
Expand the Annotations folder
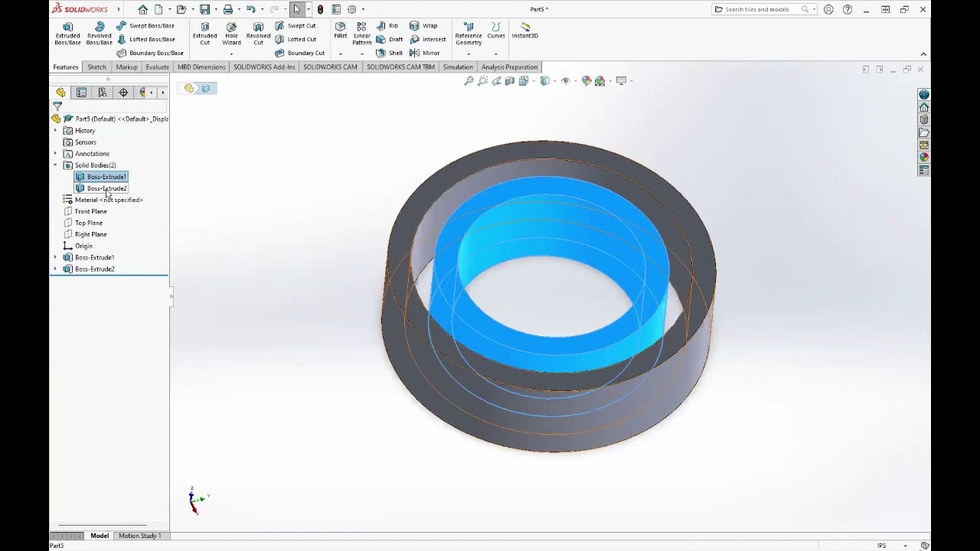coord(55,154)
